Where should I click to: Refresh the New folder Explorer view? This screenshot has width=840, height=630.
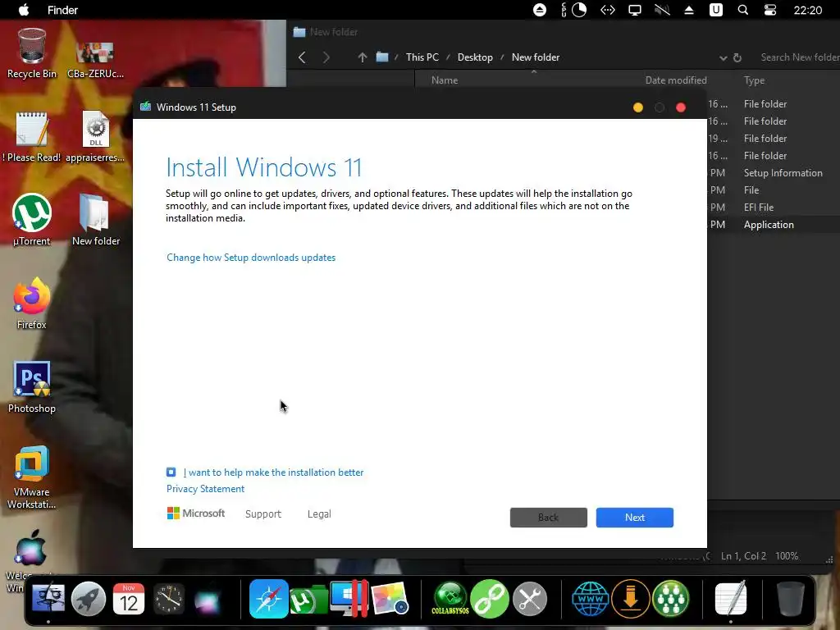(737, 58)
